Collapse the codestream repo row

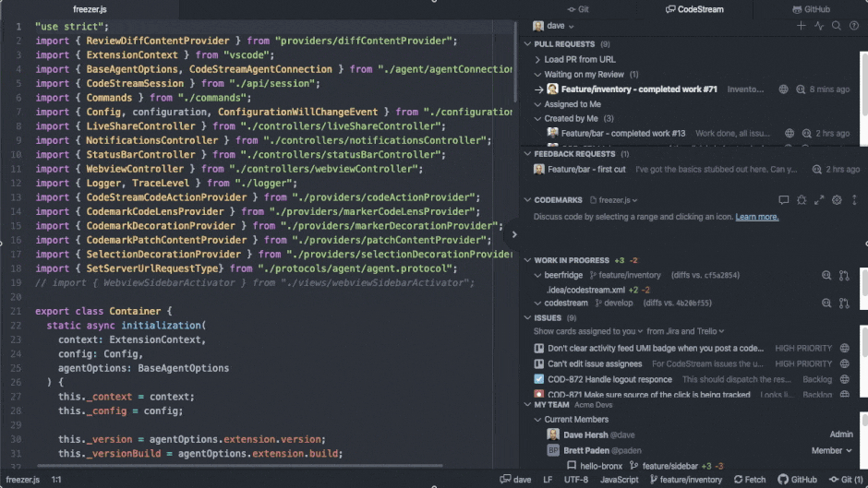537,304
